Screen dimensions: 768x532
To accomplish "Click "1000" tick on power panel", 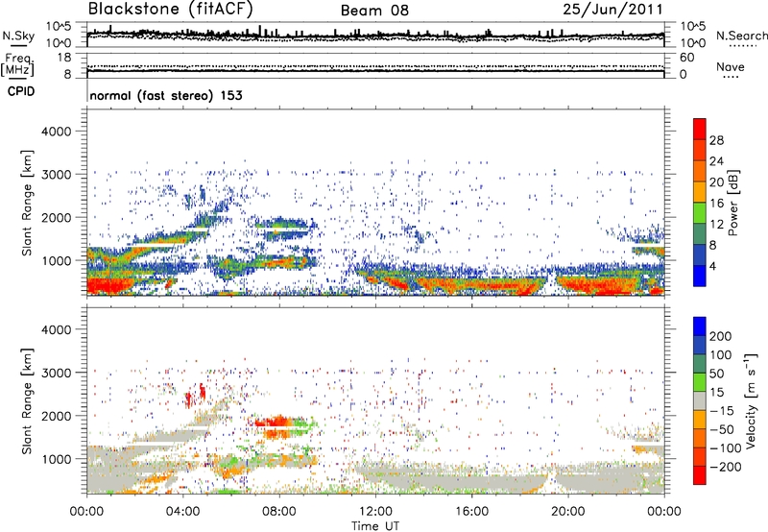I will tap(56, 260).
